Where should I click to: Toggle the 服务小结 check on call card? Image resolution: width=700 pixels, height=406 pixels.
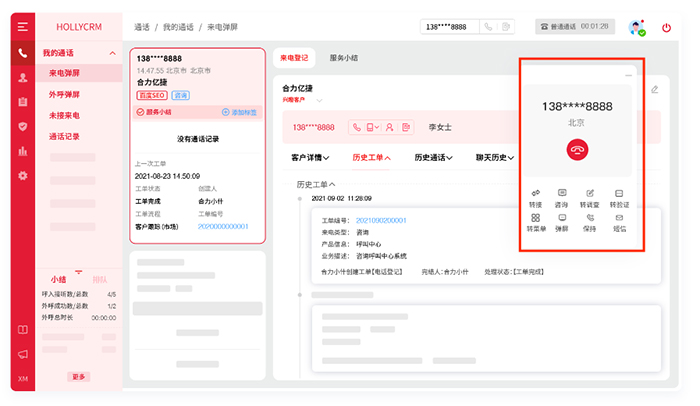tap(139, 113)
